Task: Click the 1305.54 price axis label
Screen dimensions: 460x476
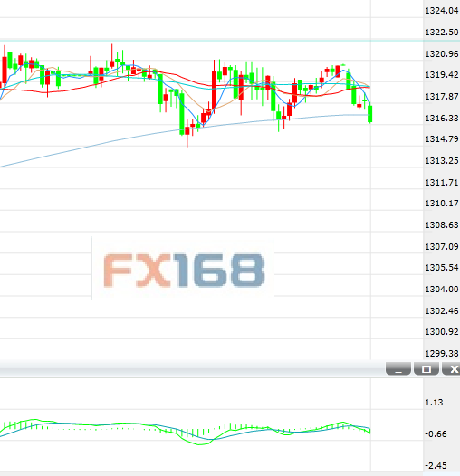Action: click(442, 268)
